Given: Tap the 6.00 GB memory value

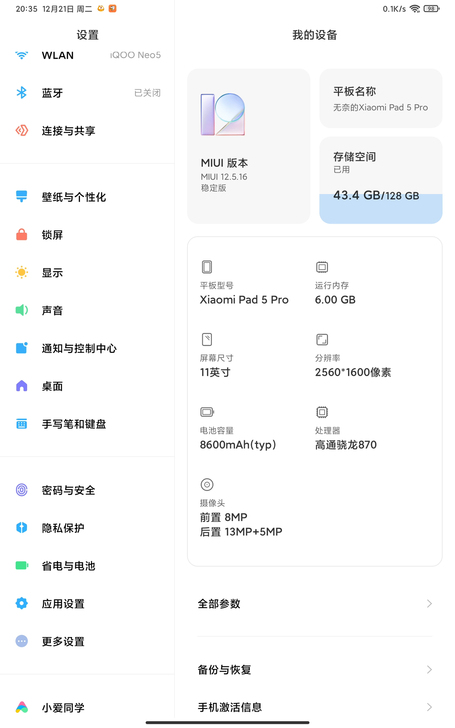Looking at the screenshot, I should coord(335,300).
